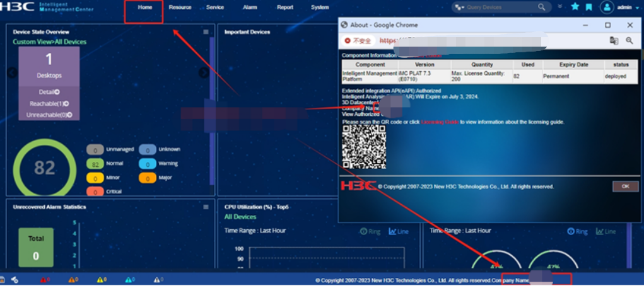Select the Unknown status badge
The height and width of the screenshot is (286, 644).
(148, 150)
